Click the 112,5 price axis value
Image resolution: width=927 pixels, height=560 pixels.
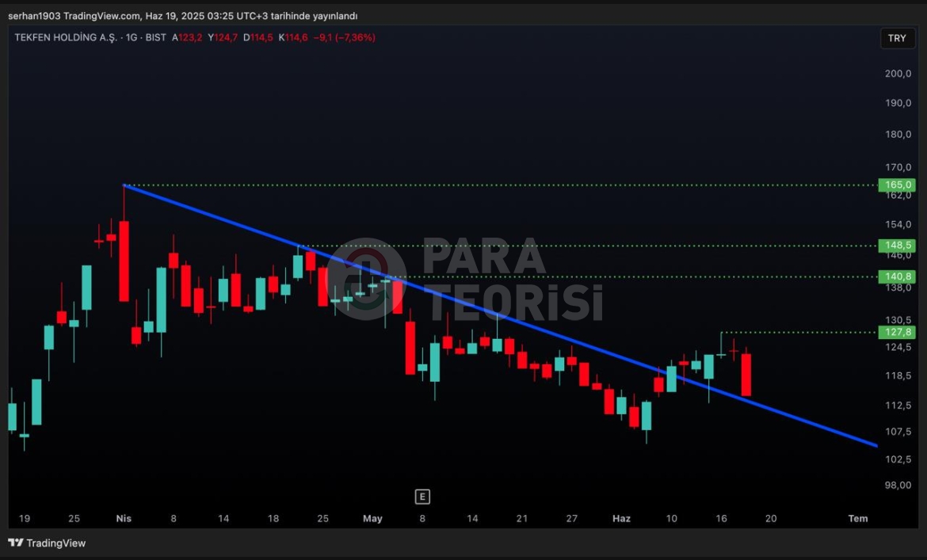coord(898,406)
